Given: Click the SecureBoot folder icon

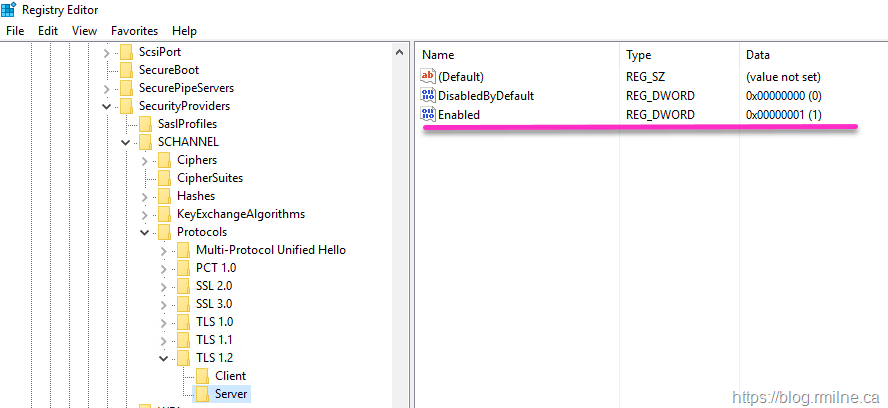Looking at the screenshot, I should (126, 70).
